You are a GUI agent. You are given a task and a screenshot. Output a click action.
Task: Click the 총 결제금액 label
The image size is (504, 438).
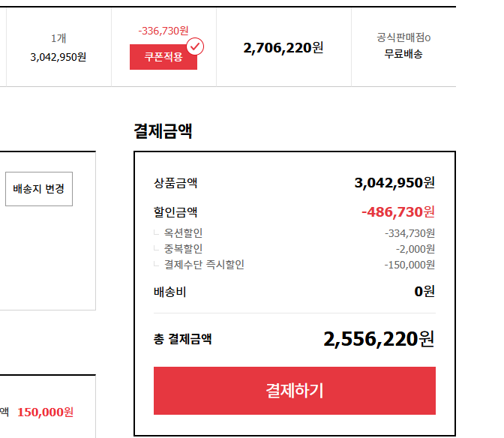click(182, 339)
